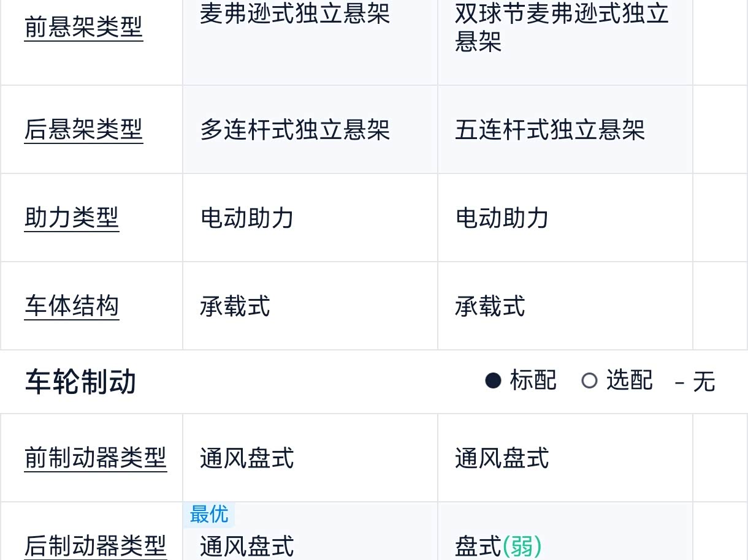Click the 标配 legend text
Viewport: 748px width, 560px height.
pos(533,381)
